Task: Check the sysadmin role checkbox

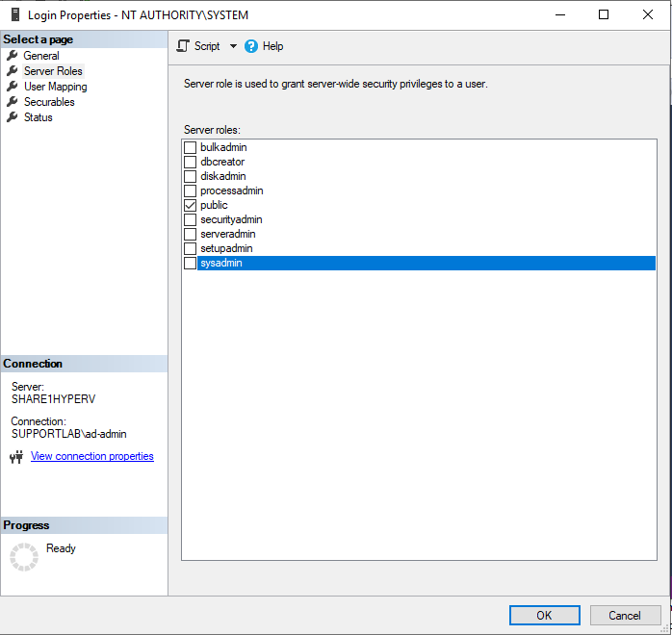Action: (190, 263)
